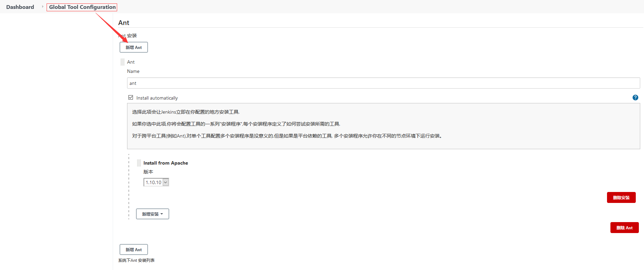Click the 系统下Ant 安装列表 text
This screenshot has height=270, width=644.
[x=136, y=260]
